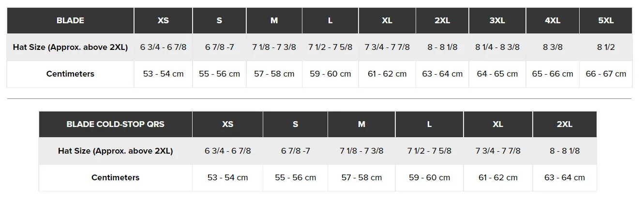Click the M header in COLD-STOP table
Image resolution: width=644 pixels, height=206 pixels.
coord(361,124)
